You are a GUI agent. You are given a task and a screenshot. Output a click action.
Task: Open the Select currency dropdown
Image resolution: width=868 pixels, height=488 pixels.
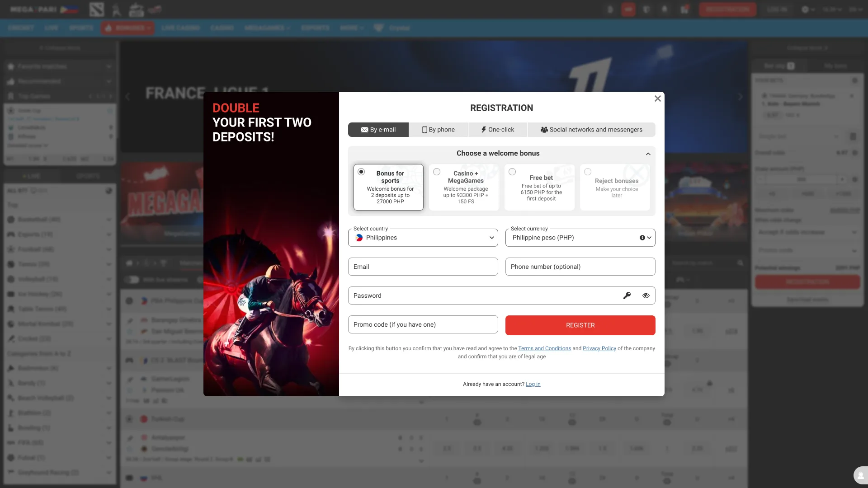pos(649,237)
